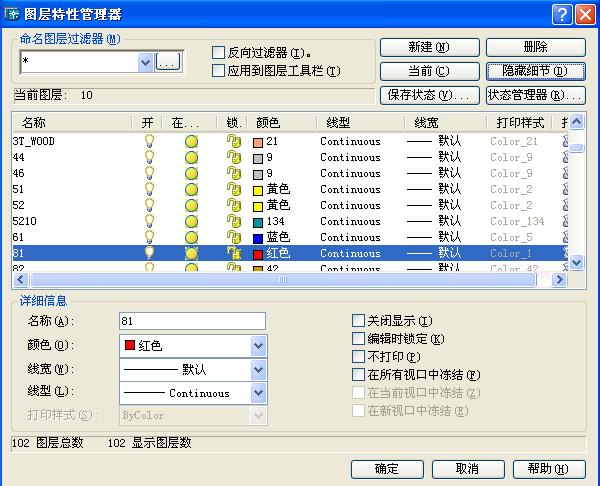
Task: Click the title bar help question mark
Action: [x=562, y=15]
